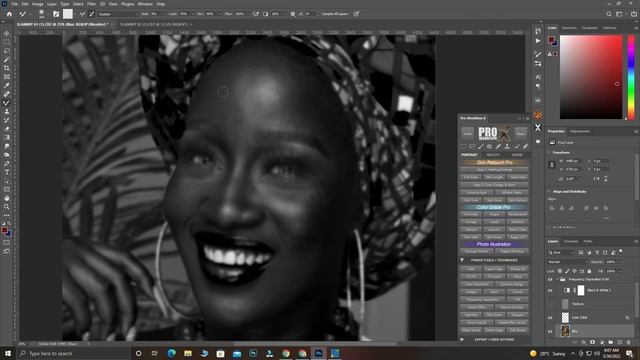Viewport: 640px width, 360px height.
Task: Open Photoshop from the Windows taskbar
Action: pos(318,353)
